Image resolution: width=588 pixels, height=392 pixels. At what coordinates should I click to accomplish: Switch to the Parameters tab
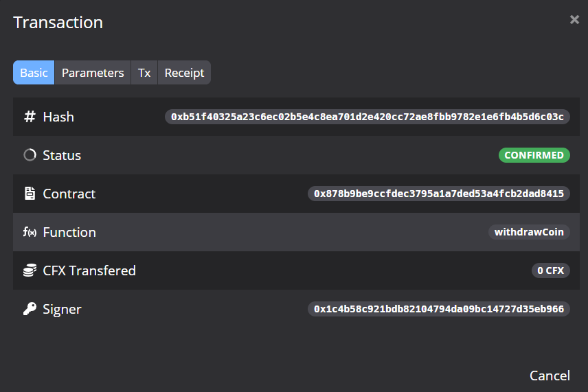coord(93,73)
